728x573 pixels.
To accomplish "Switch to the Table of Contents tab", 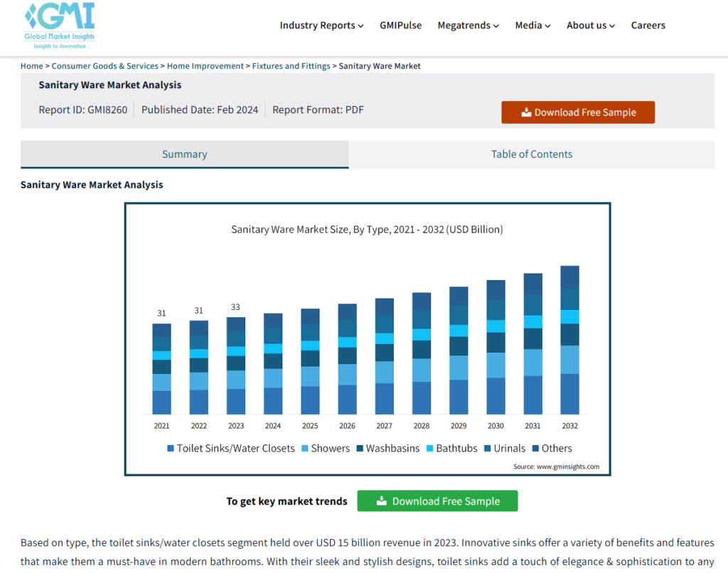I will tap(531, 154).
